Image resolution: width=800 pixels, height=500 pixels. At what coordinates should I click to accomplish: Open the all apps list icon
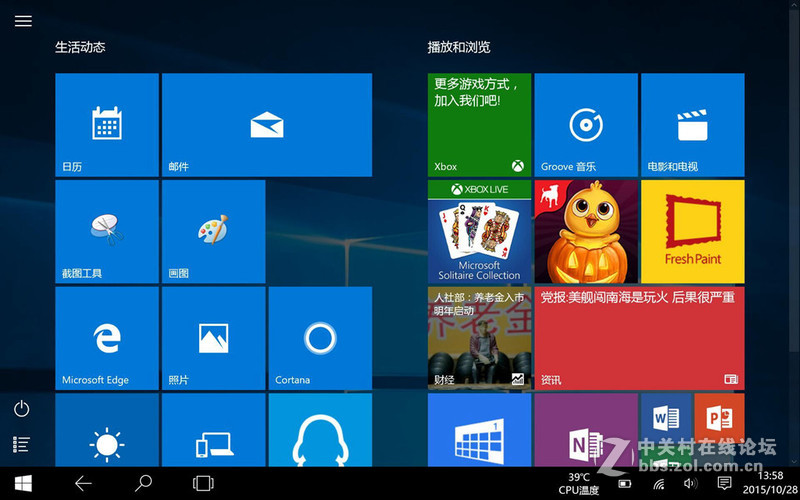pos(21,444)
